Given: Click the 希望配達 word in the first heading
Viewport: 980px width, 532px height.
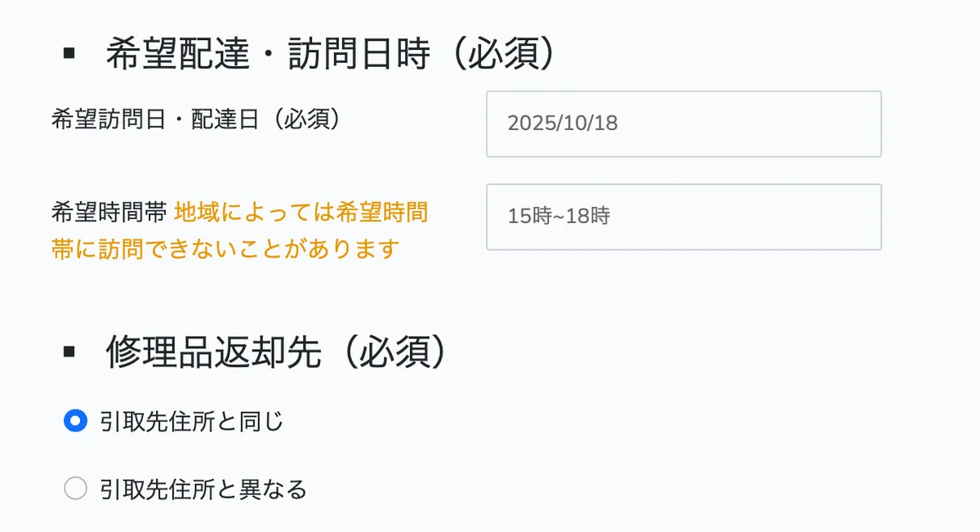Looking at the screenshot, I should (177, 56).
